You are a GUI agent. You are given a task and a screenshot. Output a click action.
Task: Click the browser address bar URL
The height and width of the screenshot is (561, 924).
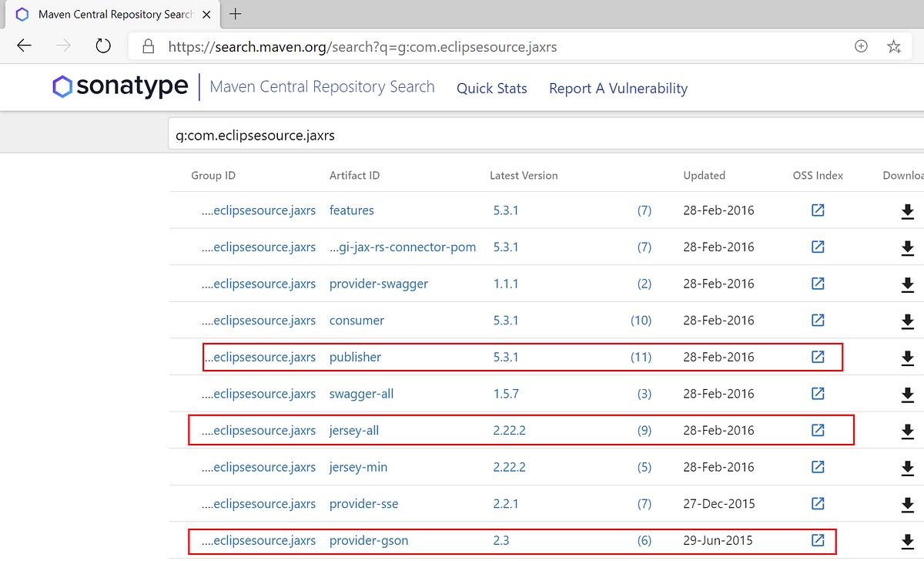pos(362,47)
